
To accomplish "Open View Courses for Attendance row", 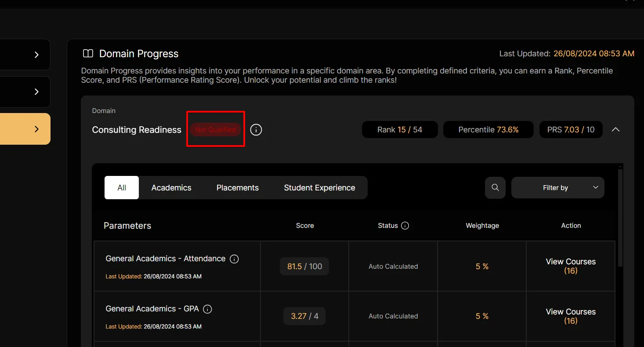I will coord(570,266).
